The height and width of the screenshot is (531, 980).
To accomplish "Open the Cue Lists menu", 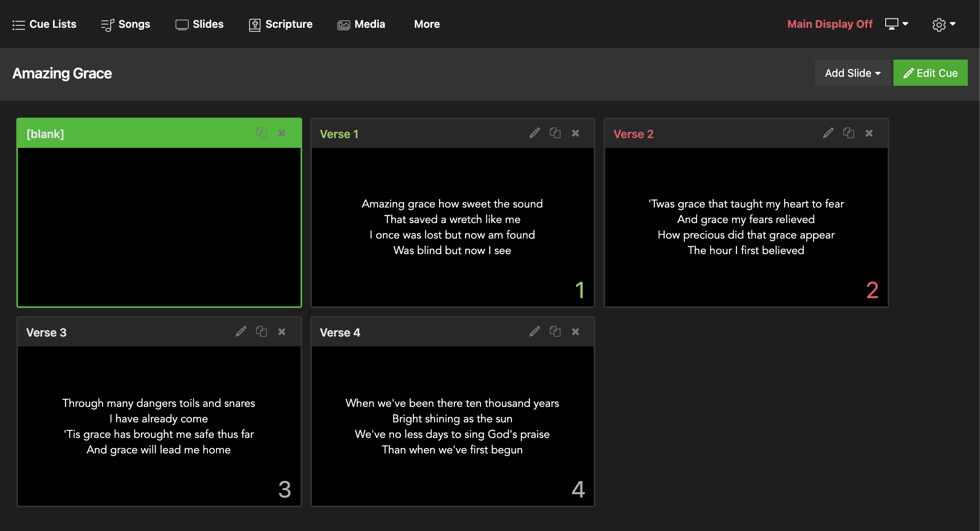I will click(44, 25).
